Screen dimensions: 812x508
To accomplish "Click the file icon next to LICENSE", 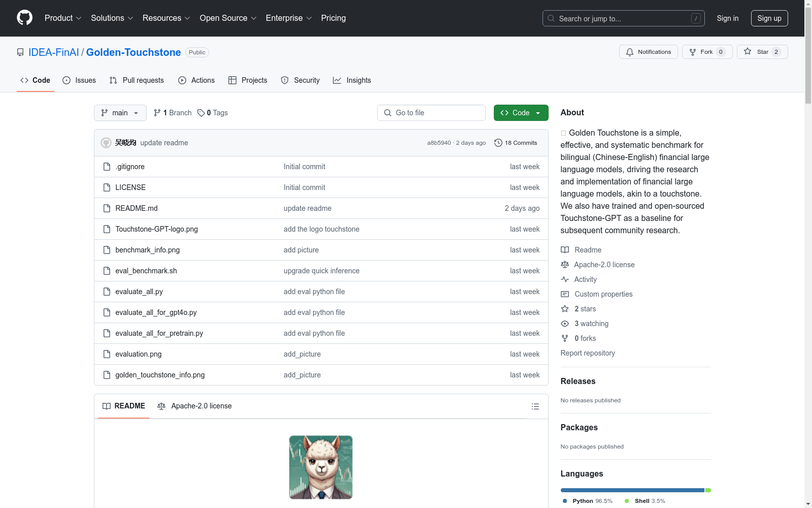I will (x=107, y=187).
